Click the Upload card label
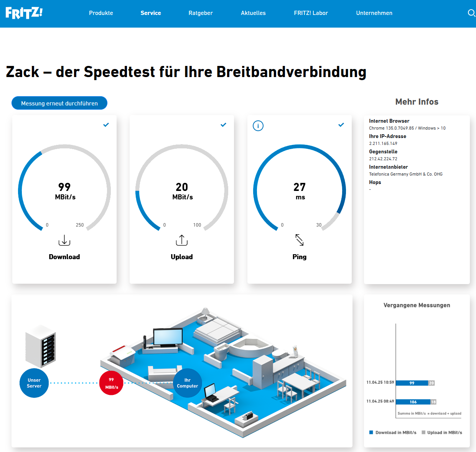Image resolution: width=476 pixels, height=452 pixels. (x=182, y=257)
